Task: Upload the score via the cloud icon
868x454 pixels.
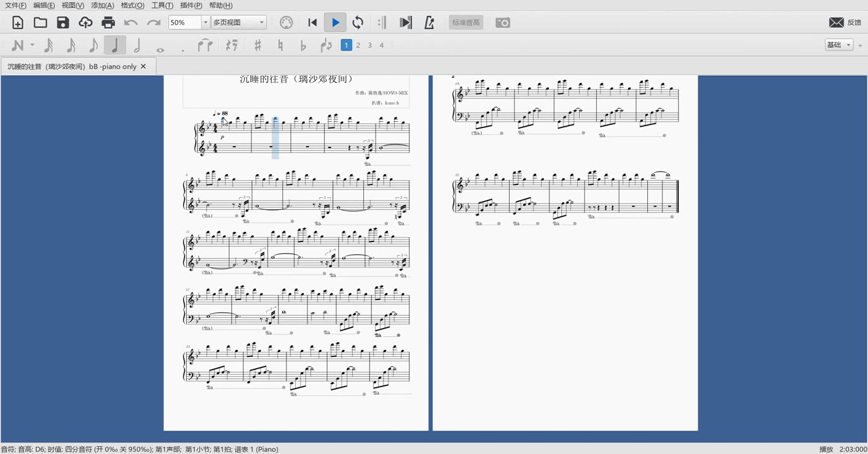Action: pyautogui.click(x=86, y=23)
